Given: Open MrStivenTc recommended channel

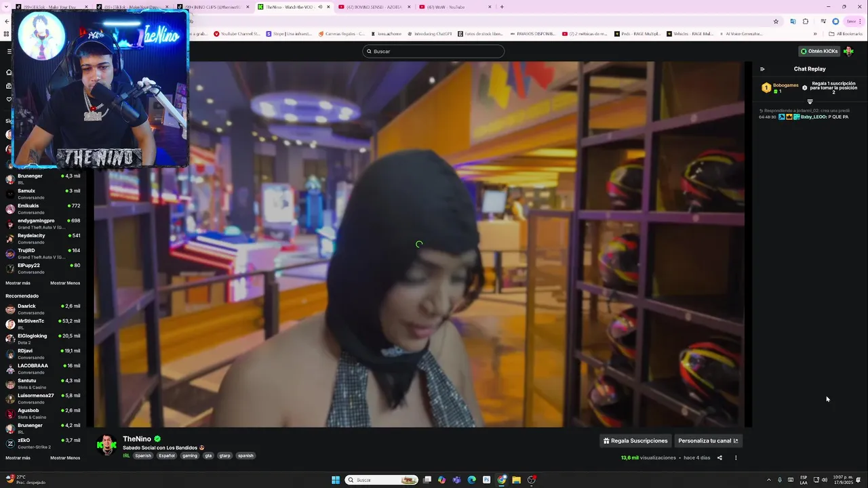Looking at the screenshot, I should pyautogui.click(x=43, y=324).
